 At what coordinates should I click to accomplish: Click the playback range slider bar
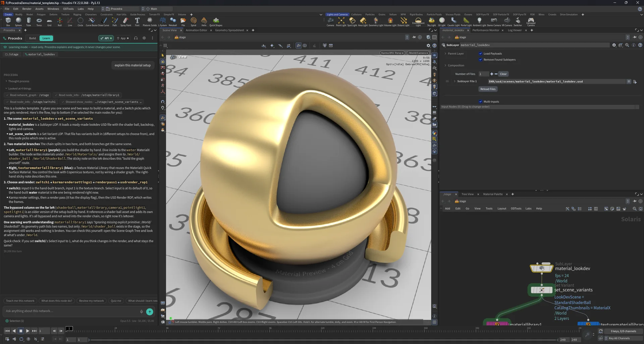323,340
